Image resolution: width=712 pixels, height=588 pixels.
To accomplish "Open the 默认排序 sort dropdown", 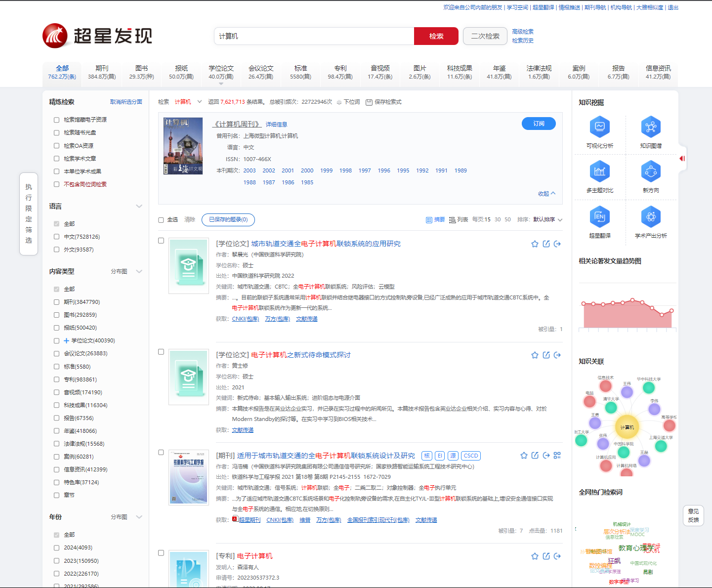I will click(x=547, y=220).
